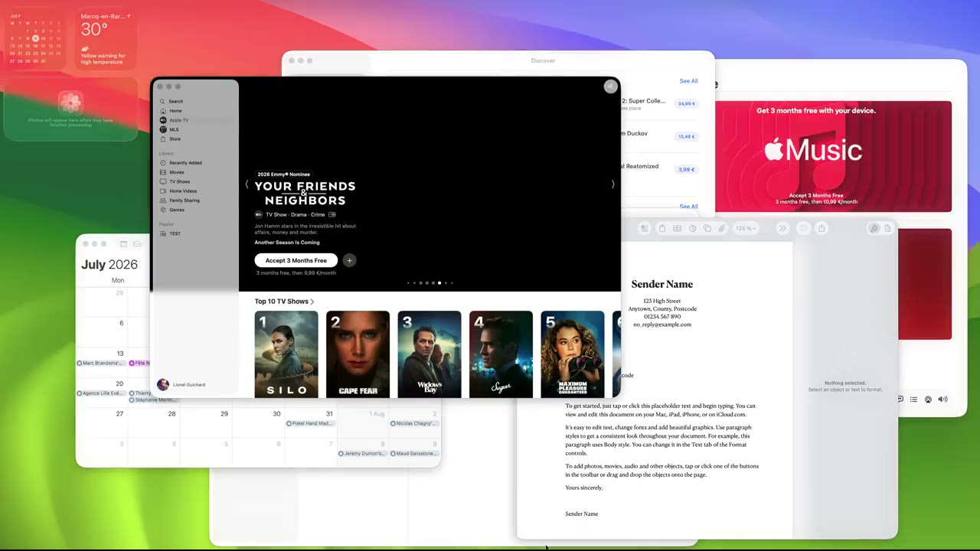Toggle the Format inspector in Pages
This screenshot has width=980, height=551.
874,228
